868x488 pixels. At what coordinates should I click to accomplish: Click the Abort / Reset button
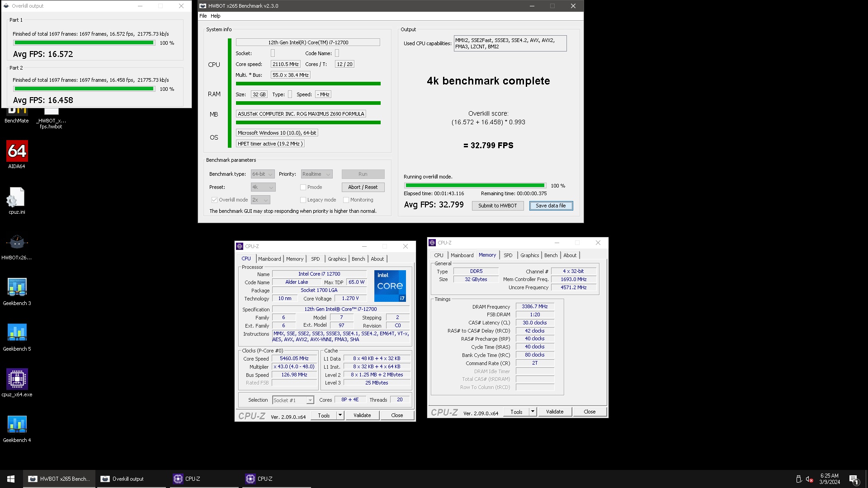(363, 187)
